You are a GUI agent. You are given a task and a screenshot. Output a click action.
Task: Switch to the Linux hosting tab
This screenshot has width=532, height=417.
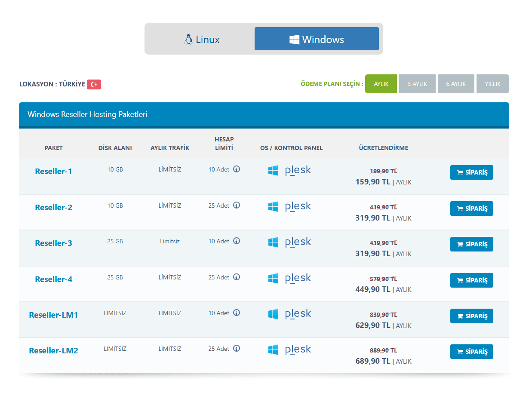(202, 39)
